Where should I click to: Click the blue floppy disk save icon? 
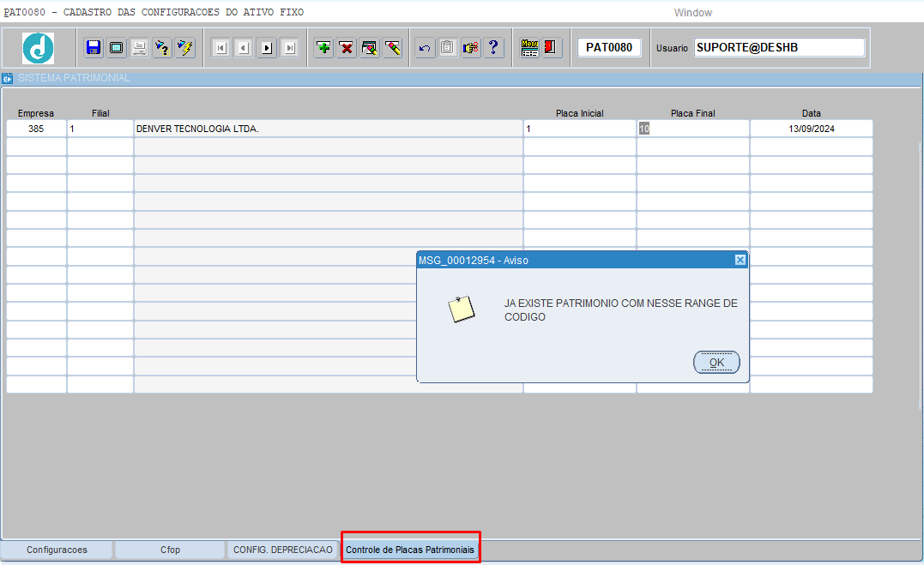pos(94,48)
